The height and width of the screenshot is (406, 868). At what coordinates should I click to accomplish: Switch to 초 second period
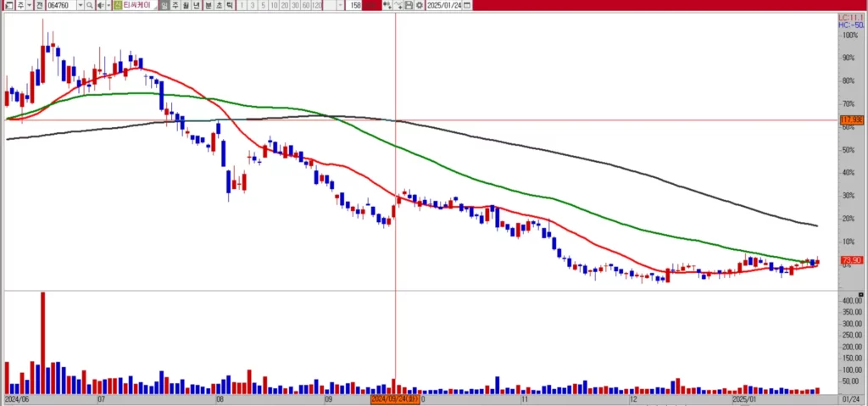coord(220,6)
